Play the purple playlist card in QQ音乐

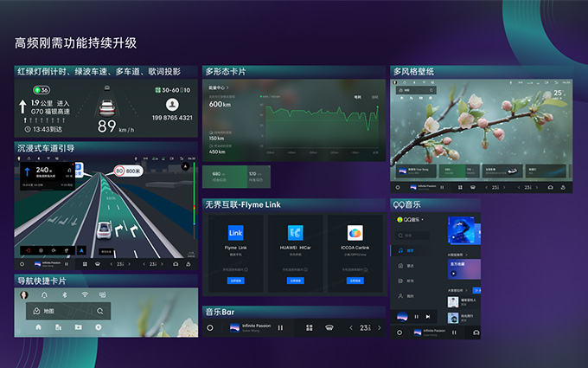[x=454, y=274]
